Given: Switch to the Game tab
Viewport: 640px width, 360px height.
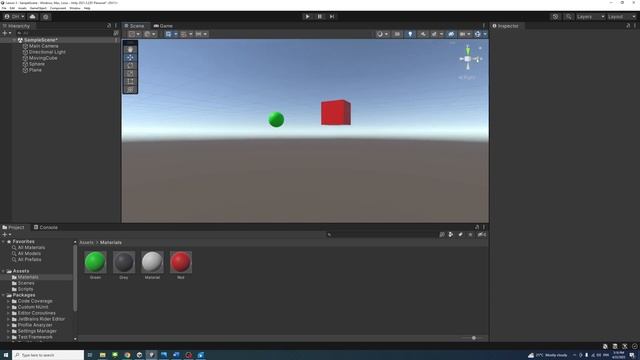Looking at the screenshot, I should point(163,26).
